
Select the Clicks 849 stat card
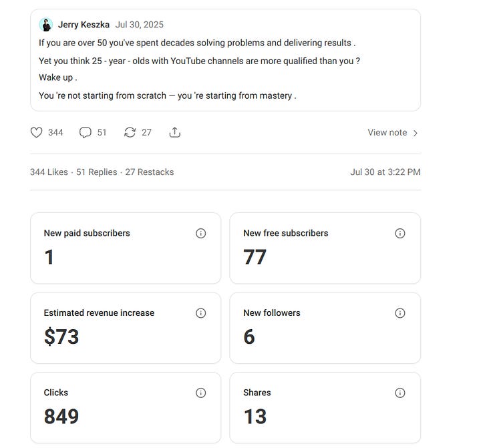pos(125,407)
